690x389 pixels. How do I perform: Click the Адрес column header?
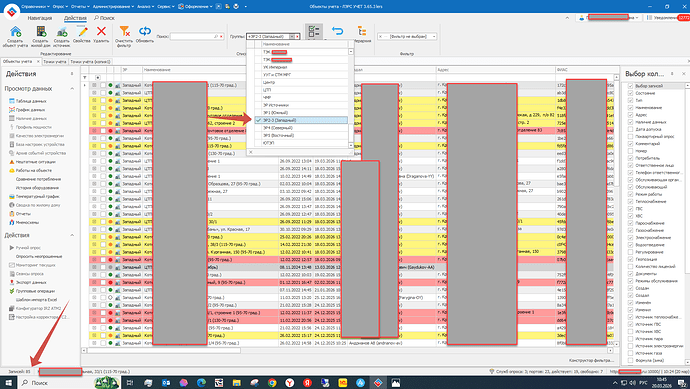click(x=495, y=70)
